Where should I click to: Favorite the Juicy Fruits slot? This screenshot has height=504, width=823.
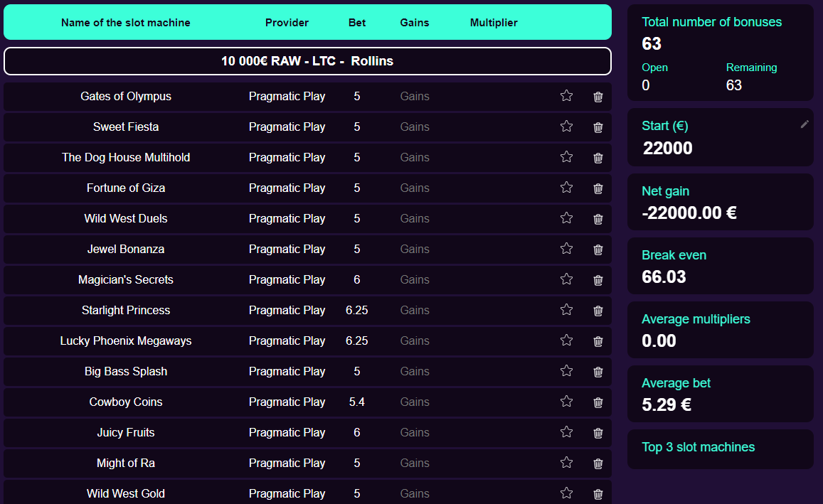[566, 431]
